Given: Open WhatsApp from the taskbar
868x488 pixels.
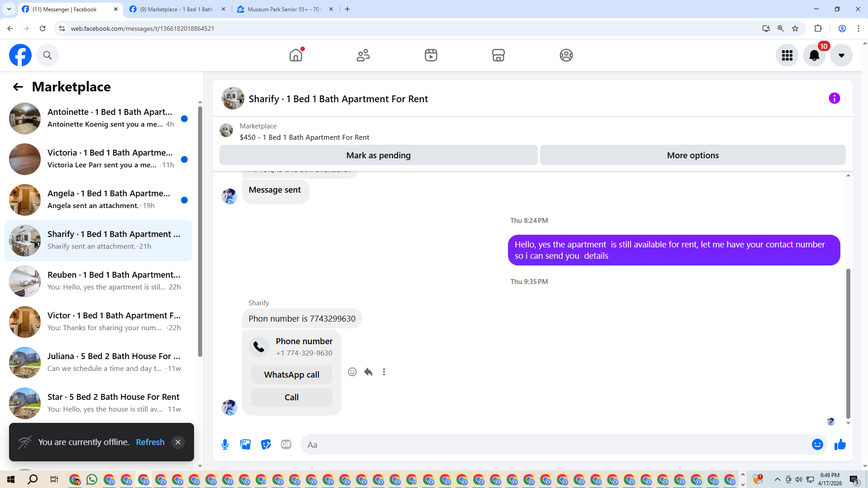Looking at the screenshot, I should pyautogui.click(x=92, y=479).
